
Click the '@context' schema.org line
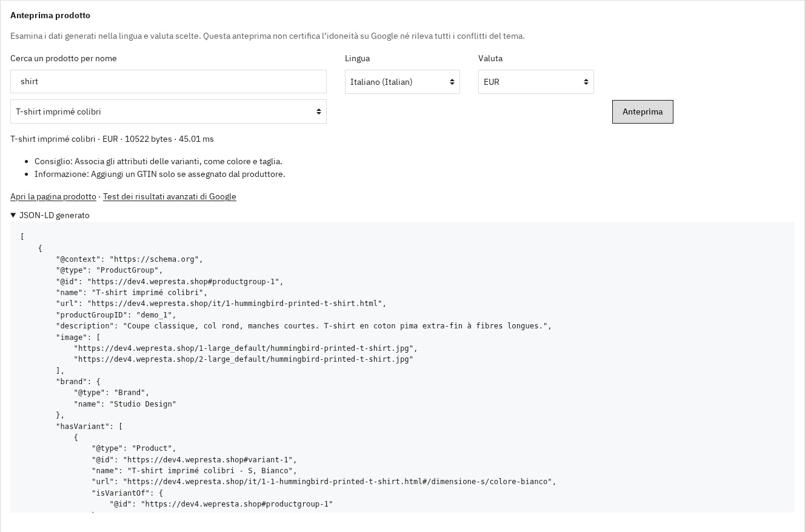(130, 259)
